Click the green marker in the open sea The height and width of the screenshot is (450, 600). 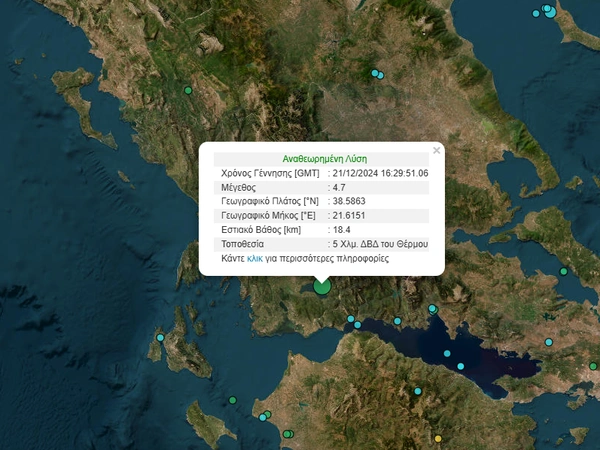[x=231, y=401]
